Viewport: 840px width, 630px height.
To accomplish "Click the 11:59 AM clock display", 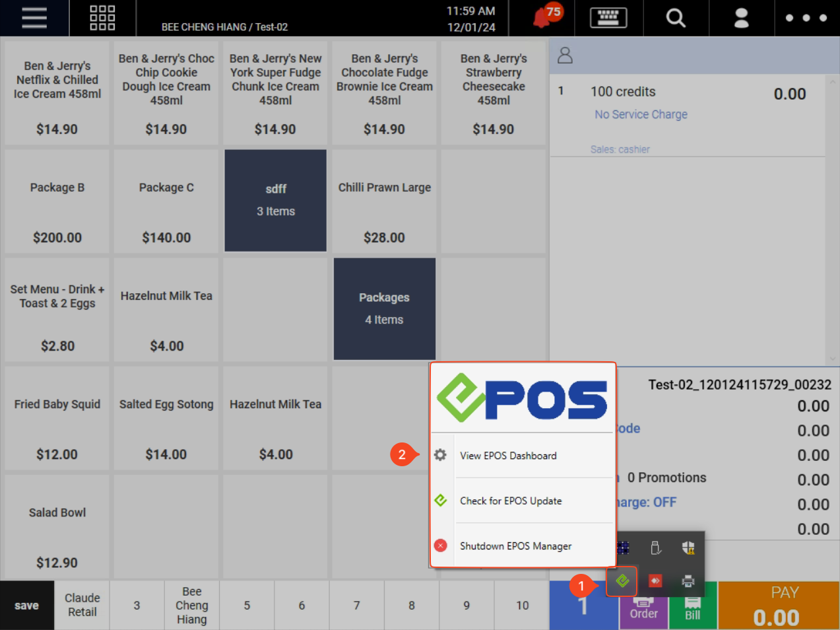I will [470, 11].
